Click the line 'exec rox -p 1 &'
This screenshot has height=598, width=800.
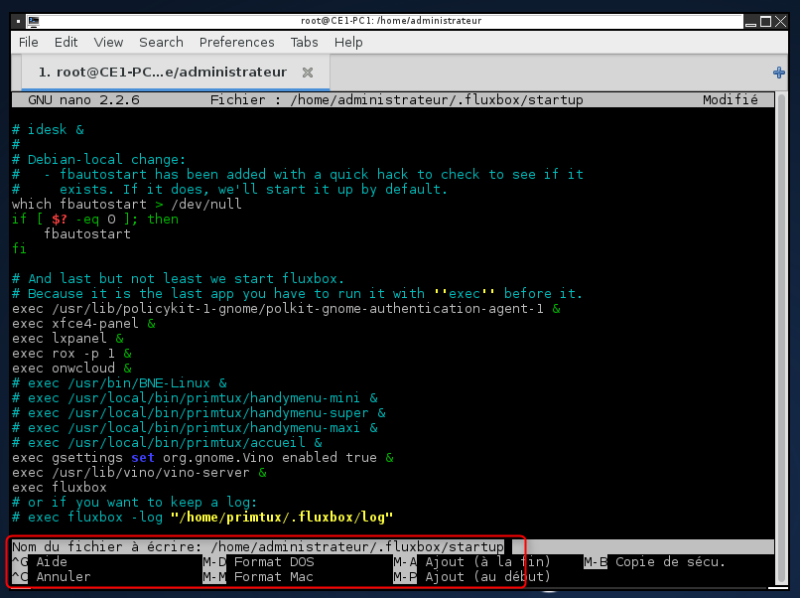coord(72,353)
